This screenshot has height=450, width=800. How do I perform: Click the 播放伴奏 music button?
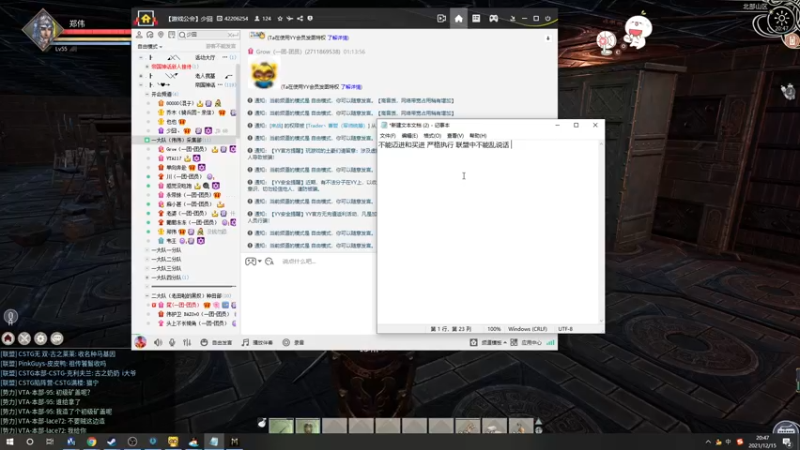tap(258, 342)
